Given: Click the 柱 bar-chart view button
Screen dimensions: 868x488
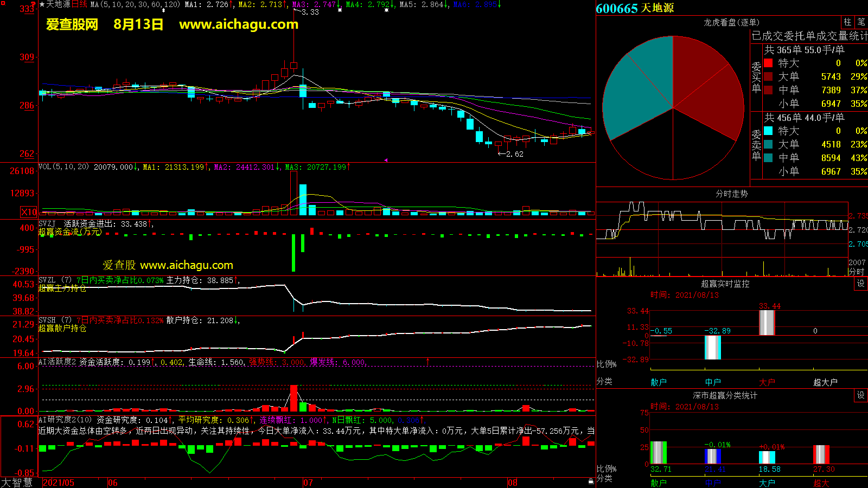Looking at the screenshot, I should pyautogui.click(x=847, y=22).
